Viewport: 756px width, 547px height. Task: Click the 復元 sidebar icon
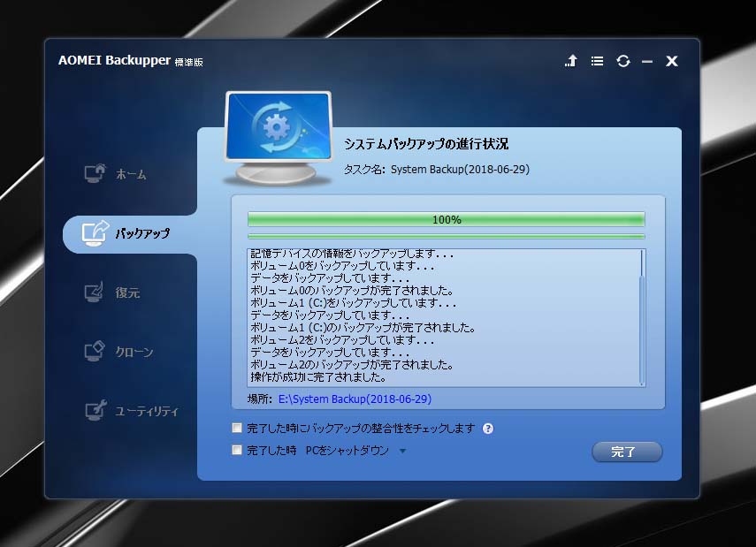[95, 292]
